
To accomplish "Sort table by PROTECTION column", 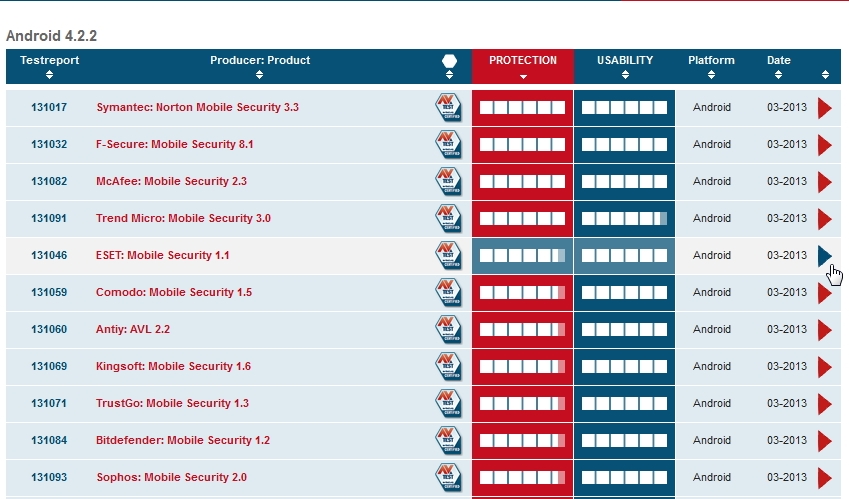I will 523,77.
